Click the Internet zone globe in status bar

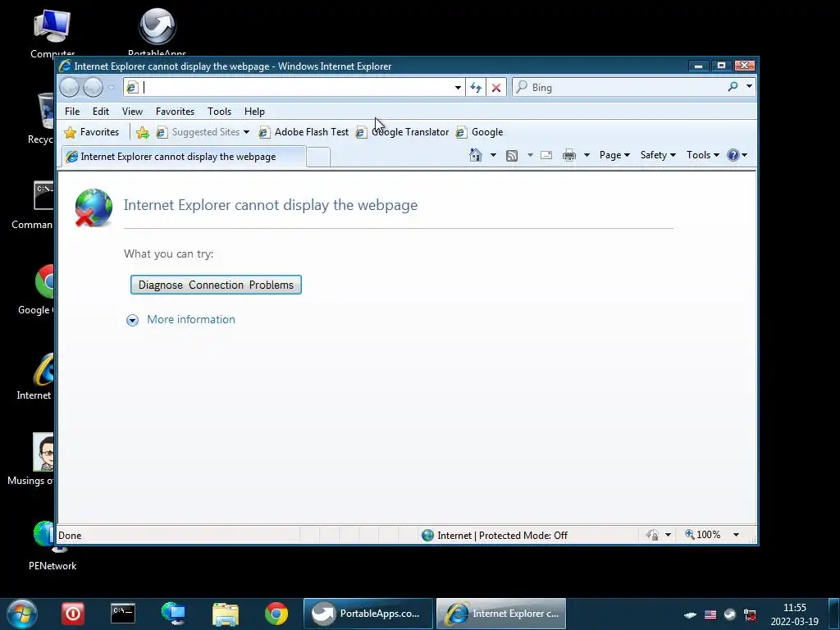coord(427,535)
